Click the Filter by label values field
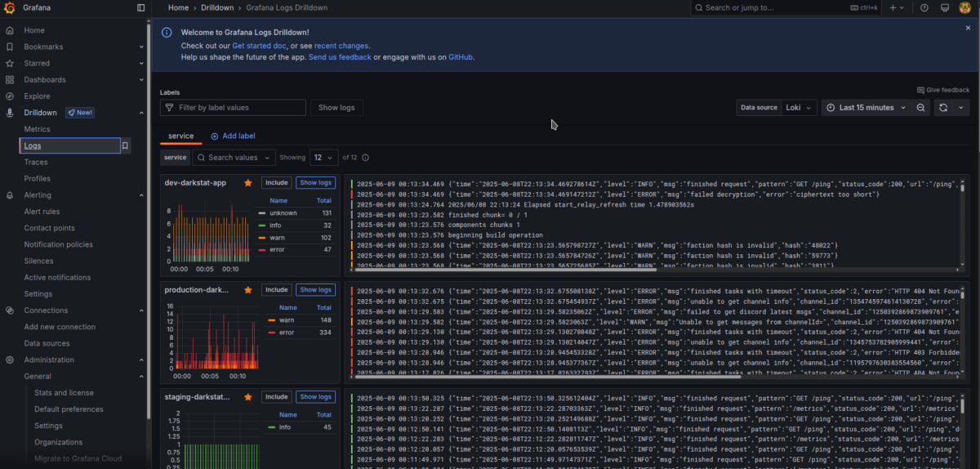980x469 pixels. pos(233,108)
